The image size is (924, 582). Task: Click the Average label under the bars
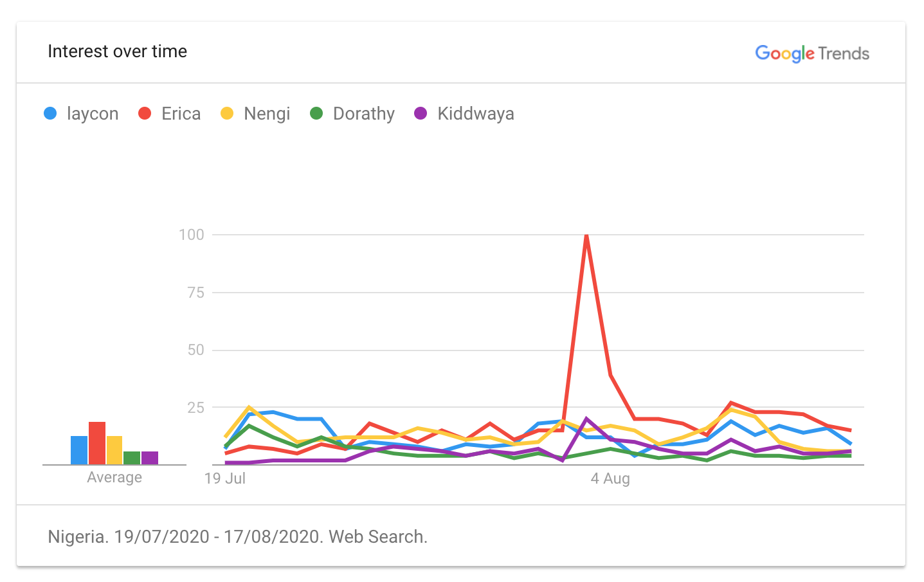[x=114, y=477]
